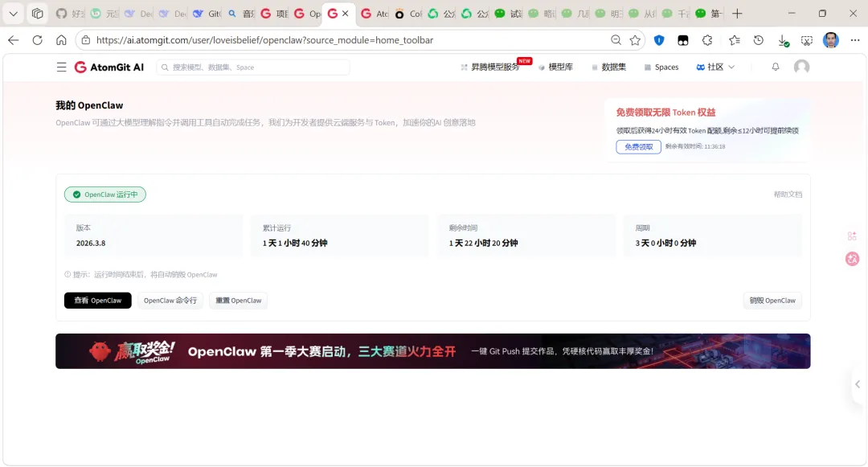
Task: Open a new browser tab
Action: click(737, 14)
